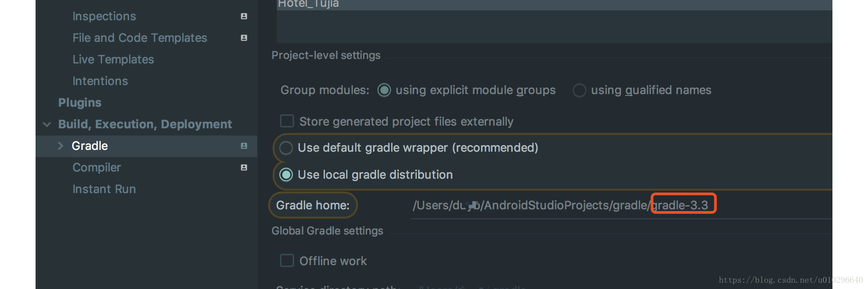Choose Use default gradle wrapper option
Image resolution: width=868 pixels, height=289 pixels.
tap(286, 148)
